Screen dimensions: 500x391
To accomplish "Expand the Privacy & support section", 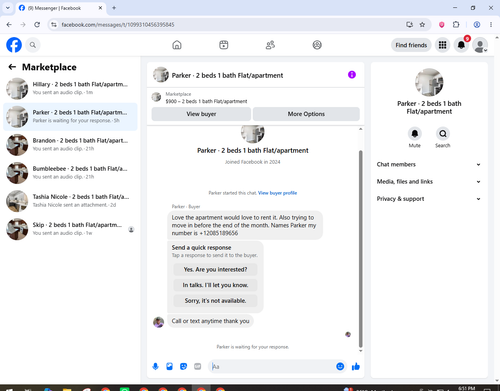I will (429, 199).
